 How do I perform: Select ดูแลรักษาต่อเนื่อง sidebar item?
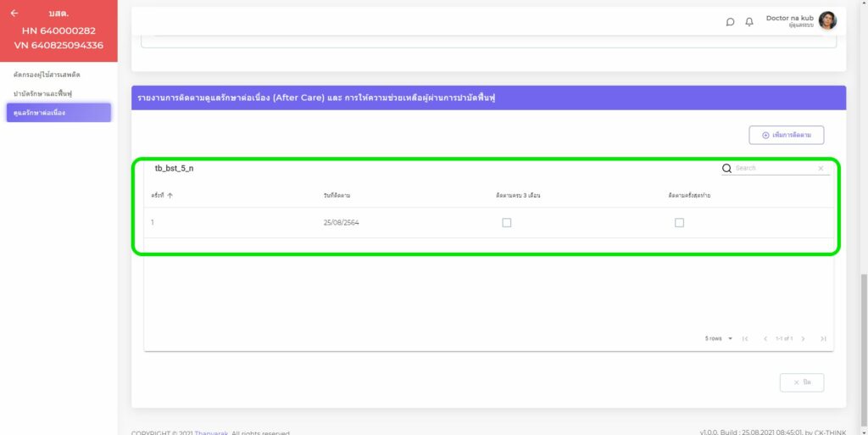coord(58,113)
